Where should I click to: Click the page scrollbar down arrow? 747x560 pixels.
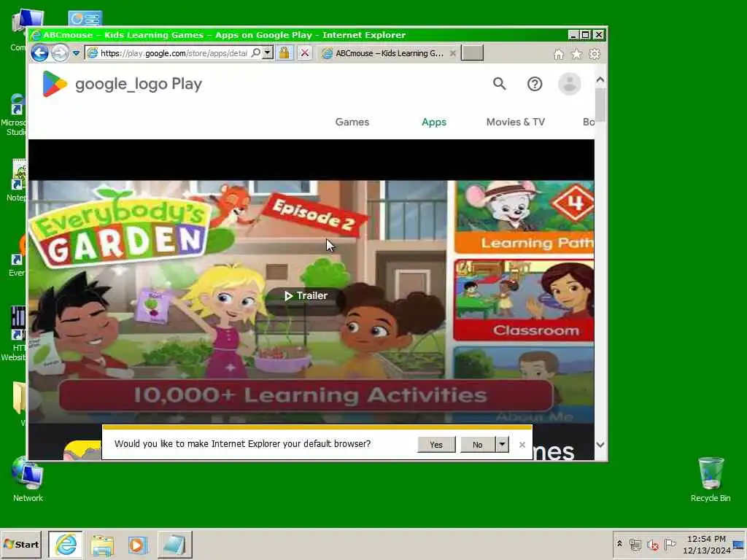[x=600, y=445]
